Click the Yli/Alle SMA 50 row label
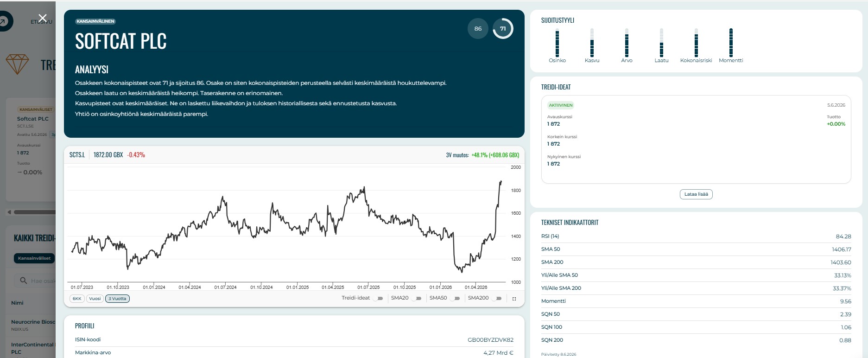The width and height of the screenshot is (868, 358). 559,275
